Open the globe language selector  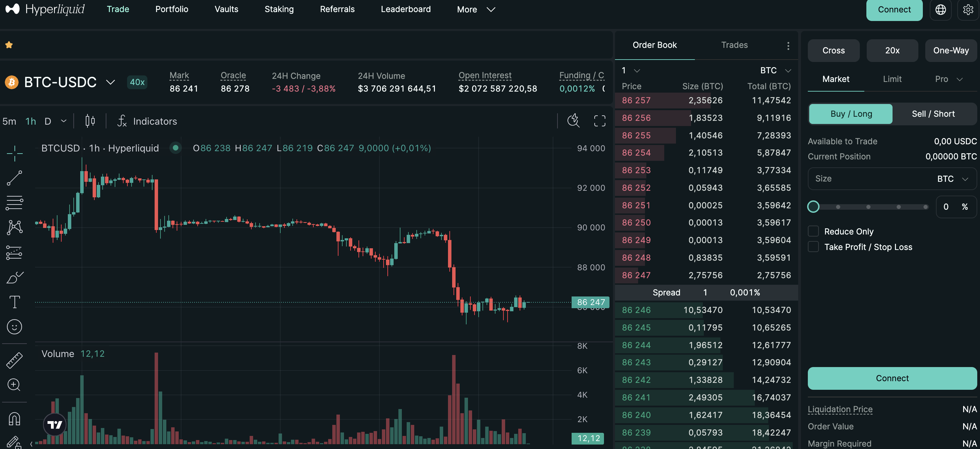940,10
